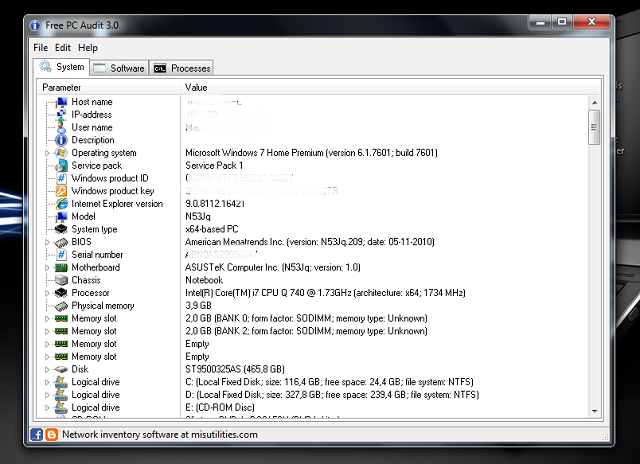Switch to the System tab
The image size is (640, 464).
coord(62,67)
